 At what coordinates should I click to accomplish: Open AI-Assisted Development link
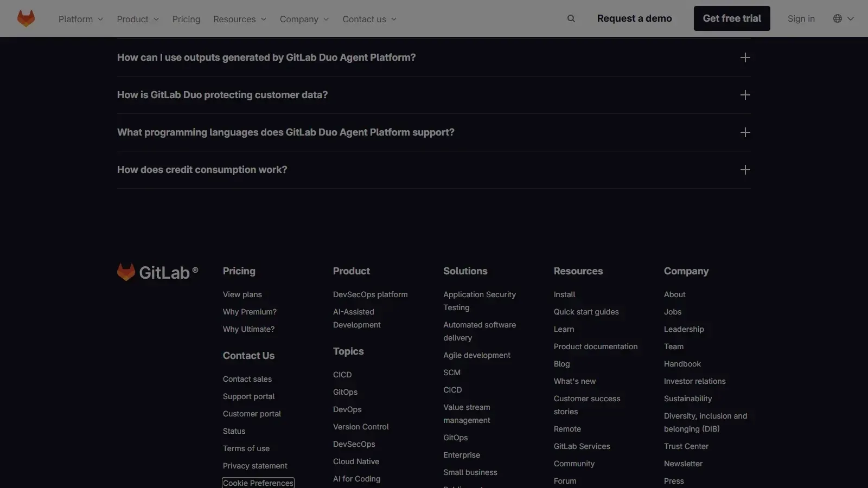click(357, 318)
